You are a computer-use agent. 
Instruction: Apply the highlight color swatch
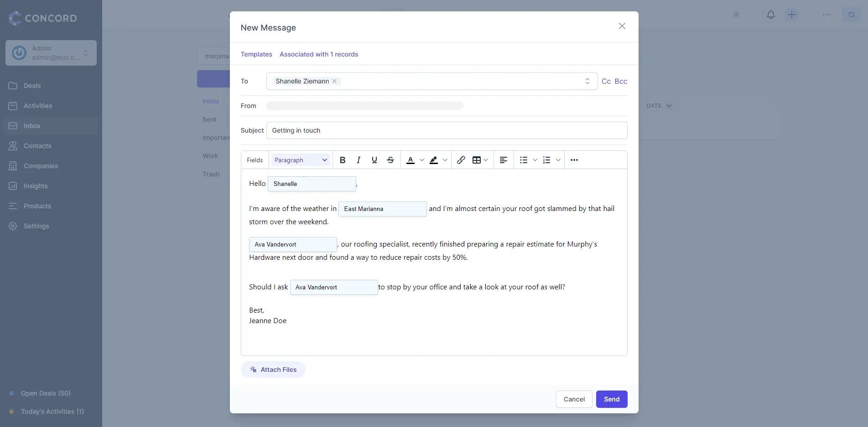tap(434, 160)
